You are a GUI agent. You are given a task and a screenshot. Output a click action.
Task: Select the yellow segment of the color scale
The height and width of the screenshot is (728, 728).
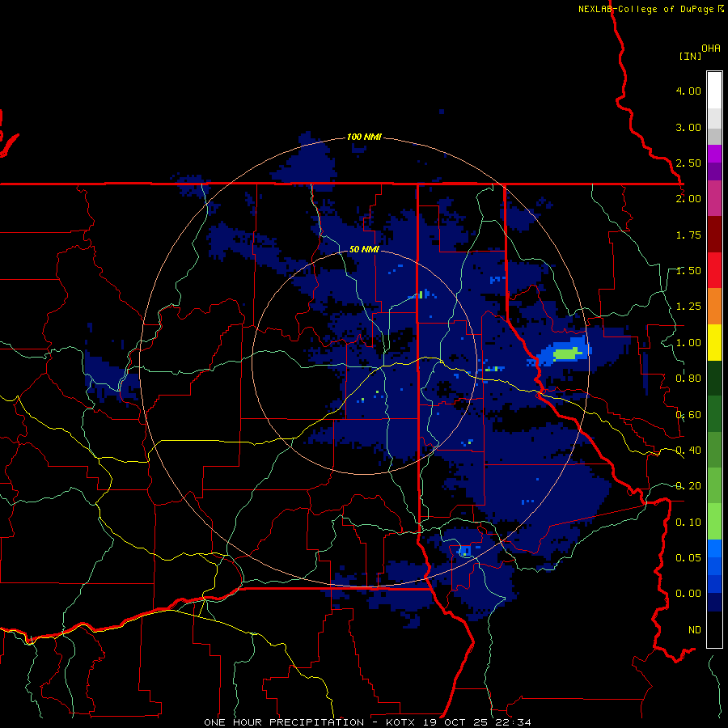point(714,343)
